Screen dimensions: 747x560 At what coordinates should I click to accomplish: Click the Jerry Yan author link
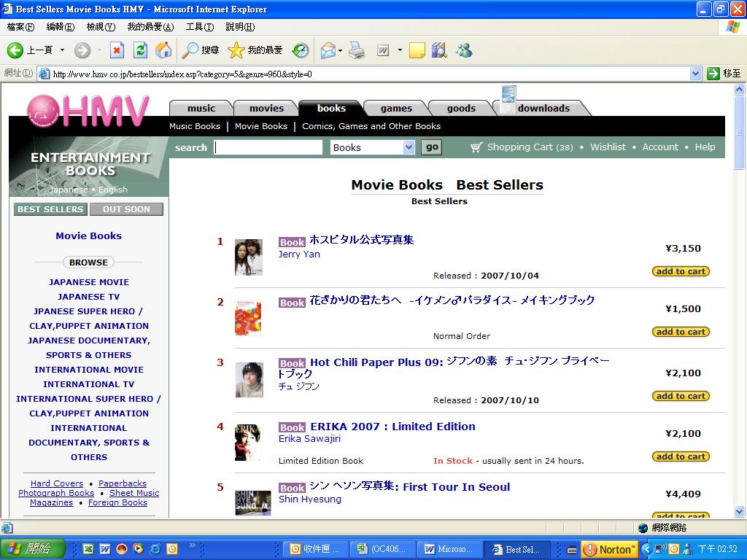(299, 254)
